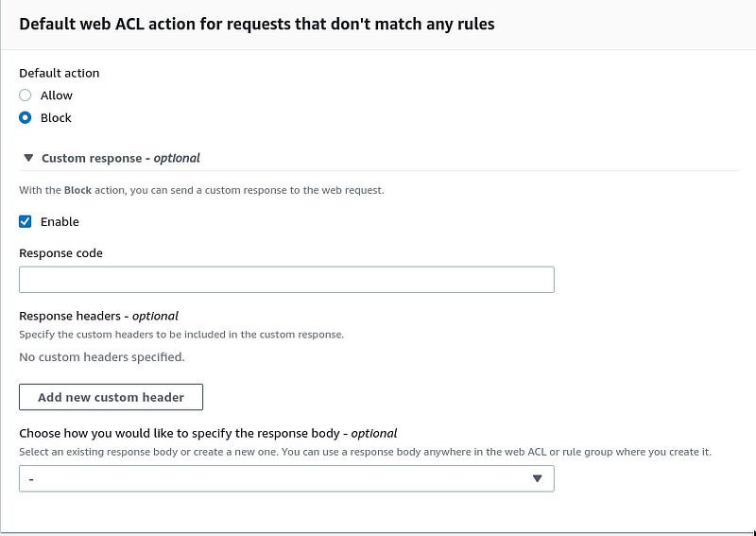
Task: Select the Allow default action radio button
Action: tap(26, 95)
